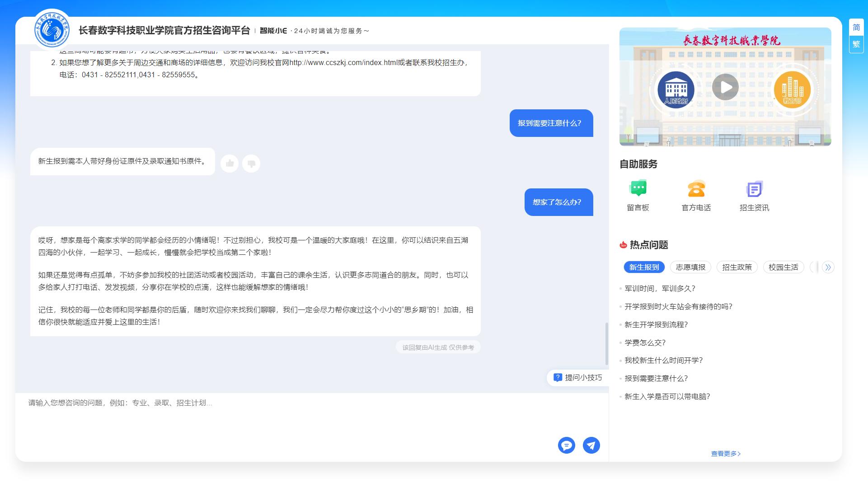Click the question mark icon beside 提问小技巧
The height and width of the screenshot is (483, 868).
[558, 377]
